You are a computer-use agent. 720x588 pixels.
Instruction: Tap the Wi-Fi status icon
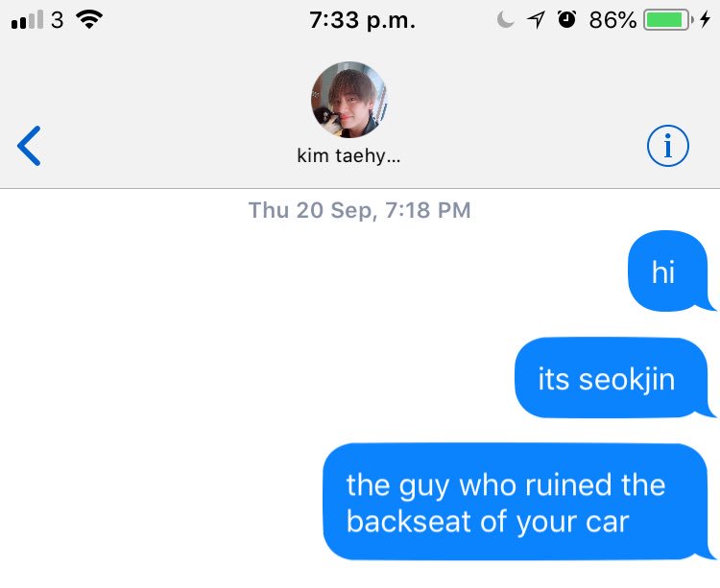[x=89, y=20]
